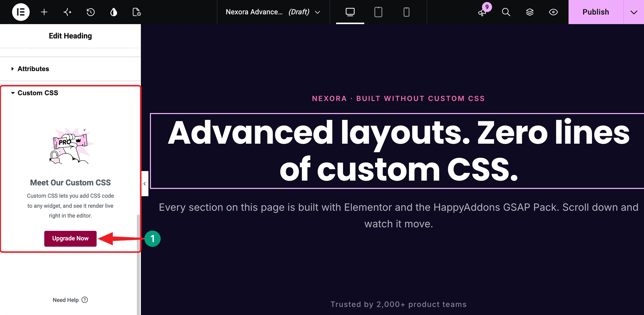Screen dimensions: 644x315
Task: Click the Upgrade Now button
Action: click(x=70, y=238)
